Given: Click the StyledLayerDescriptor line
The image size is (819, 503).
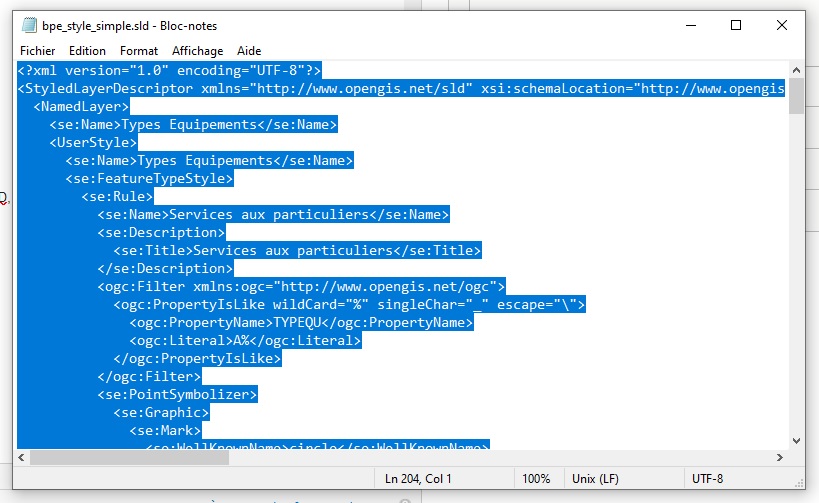Looking at the screenshot, I should pos(401,89).
